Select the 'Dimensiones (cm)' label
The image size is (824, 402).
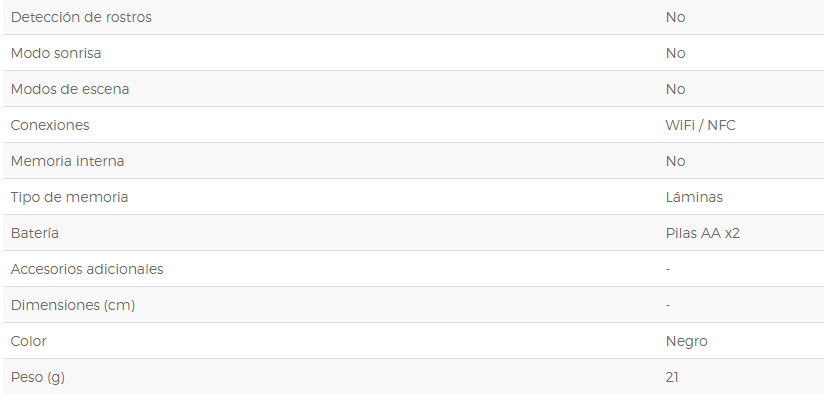(73, 305)
